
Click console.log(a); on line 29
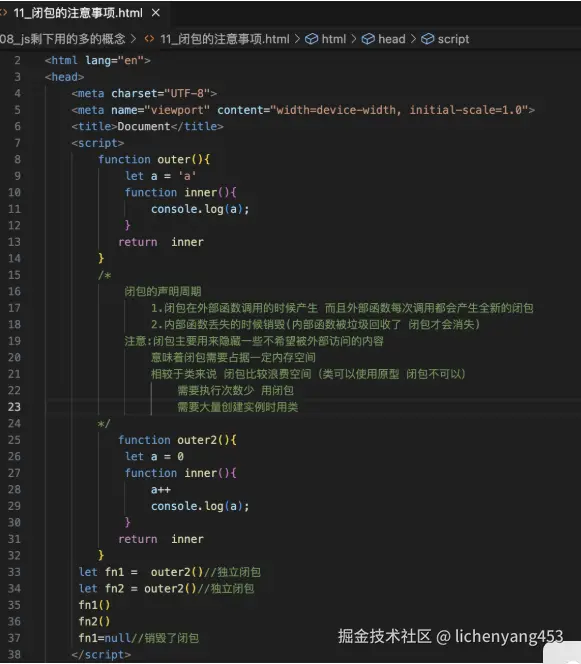[x=200, y=506]
